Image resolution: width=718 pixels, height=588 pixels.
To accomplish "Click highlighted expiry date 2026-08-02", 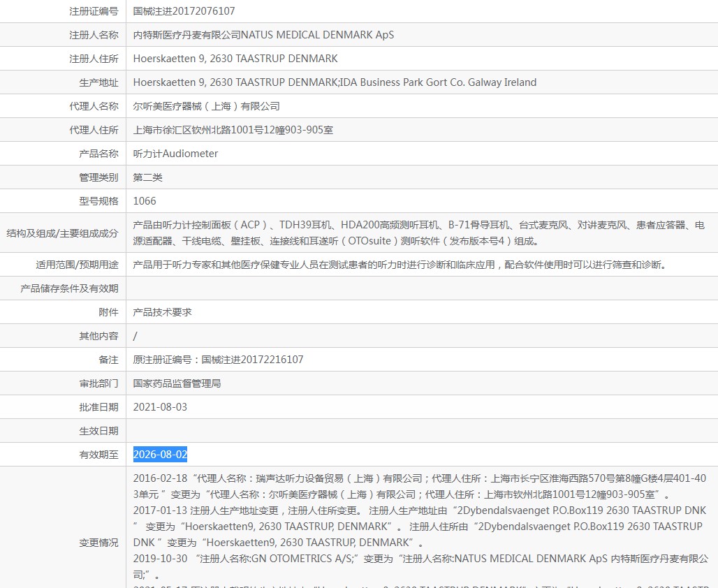I will (160, 455).
